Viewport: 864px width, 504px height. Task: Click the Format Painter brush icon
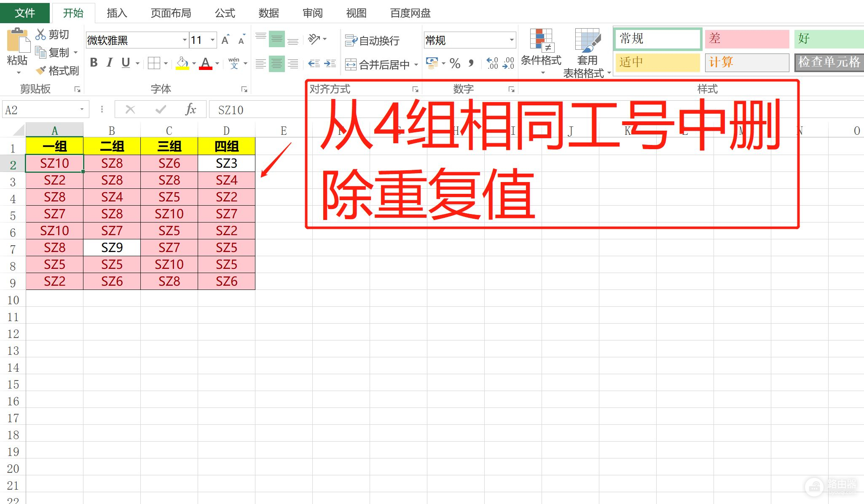[41, 70]
